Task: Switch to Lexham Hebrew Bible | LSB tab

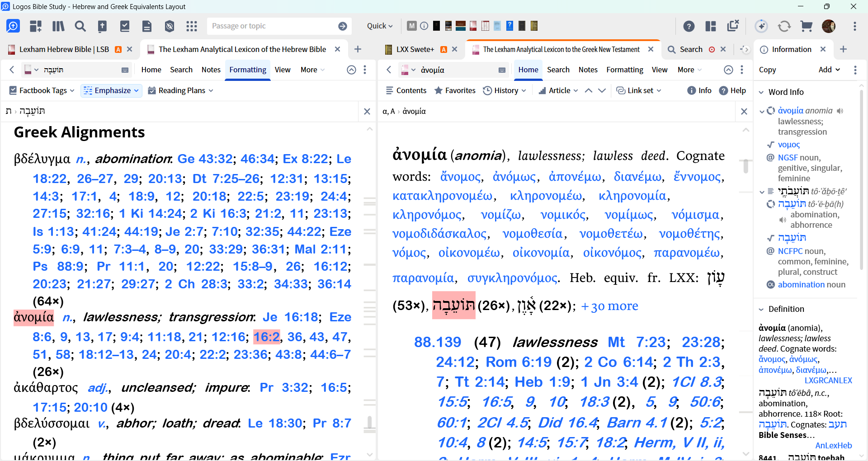Action: click(x=64, y=49)
